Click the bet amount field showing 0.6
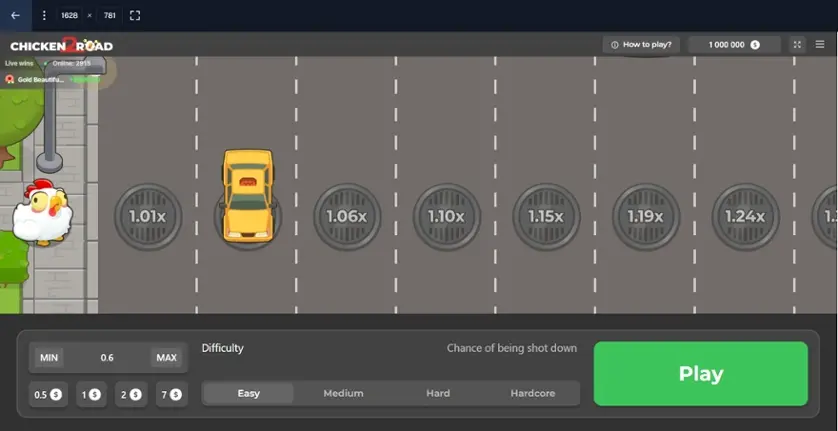 pos(107,358)
